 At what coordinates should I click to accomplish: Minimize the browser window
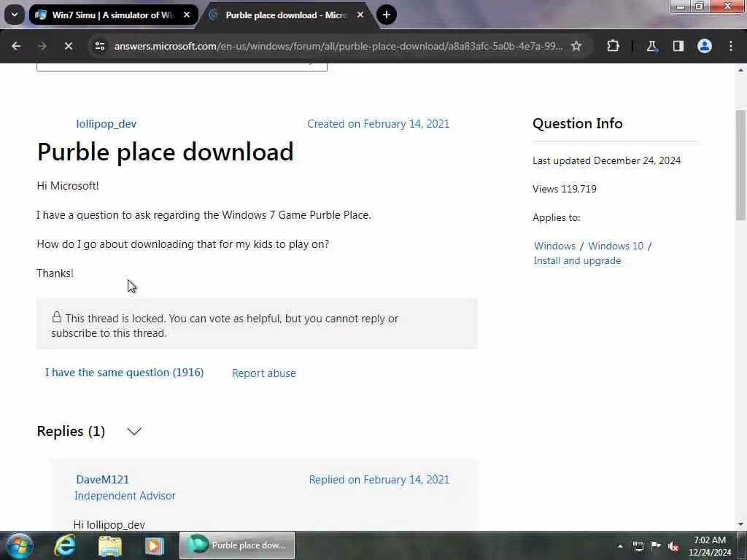681,6
